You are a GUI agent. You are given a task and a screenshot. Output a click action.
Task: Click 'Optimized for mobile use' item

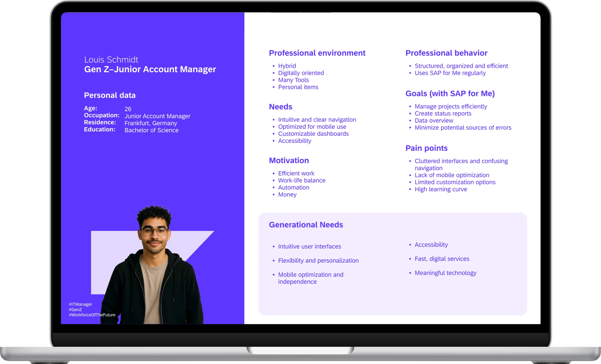point(312,127)
